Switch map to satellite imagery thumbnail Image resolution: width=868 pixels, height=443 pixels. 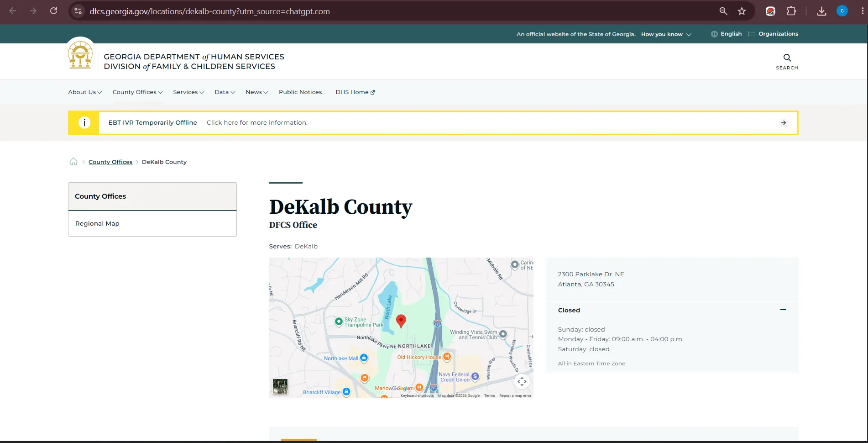pos(280,386)
